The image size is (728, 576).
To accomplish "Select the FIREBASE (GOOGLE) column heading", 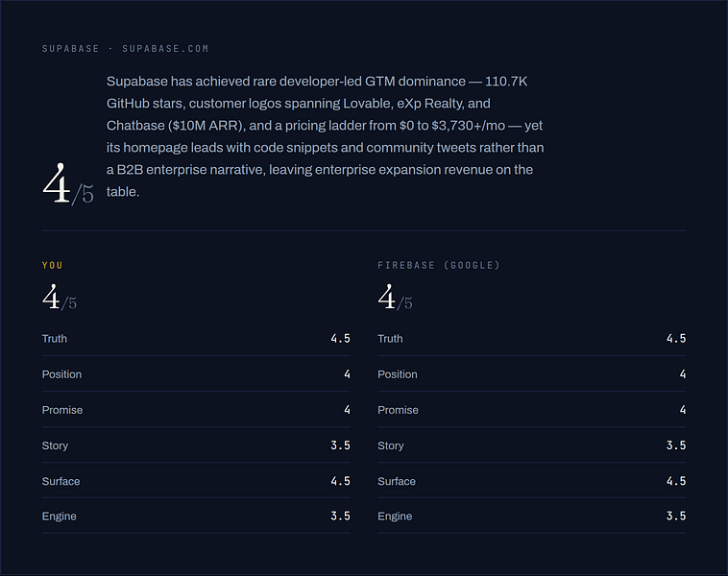I will click(x=439, y=266).
